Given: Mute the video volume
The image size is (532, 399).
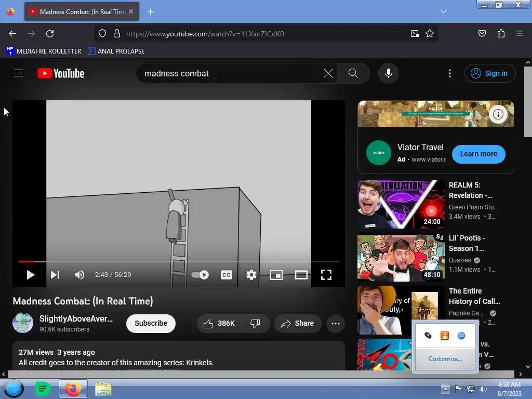Looking at the screenshot, I should [79, 275].
